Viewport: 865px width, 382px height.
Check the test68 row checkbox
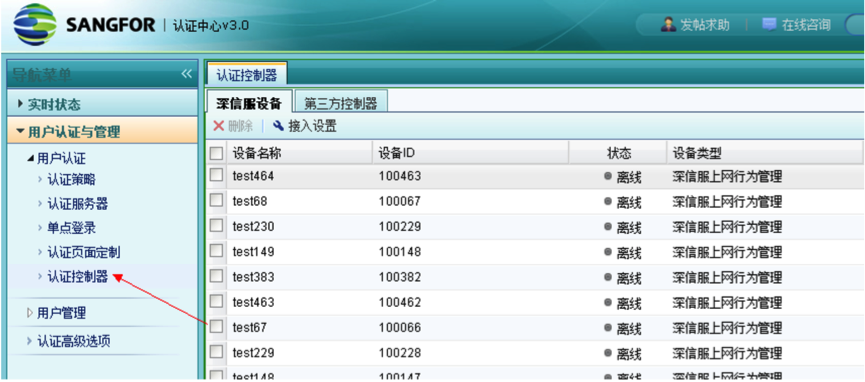(x=216, y=200)
